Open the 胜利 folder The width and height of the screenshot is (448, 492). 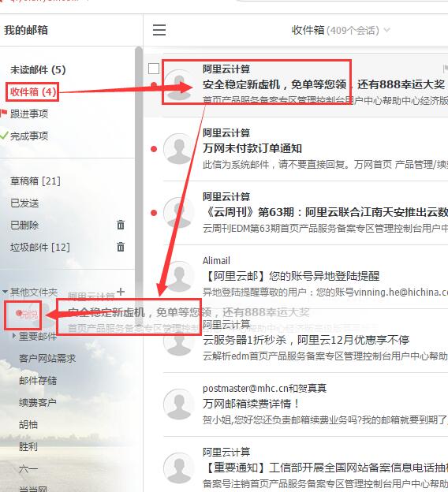click(x=28, y=446)
